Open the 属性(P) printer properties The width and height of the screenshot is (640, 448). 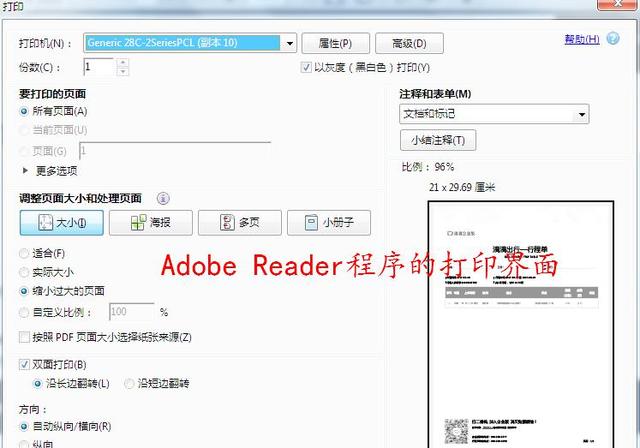336,43
